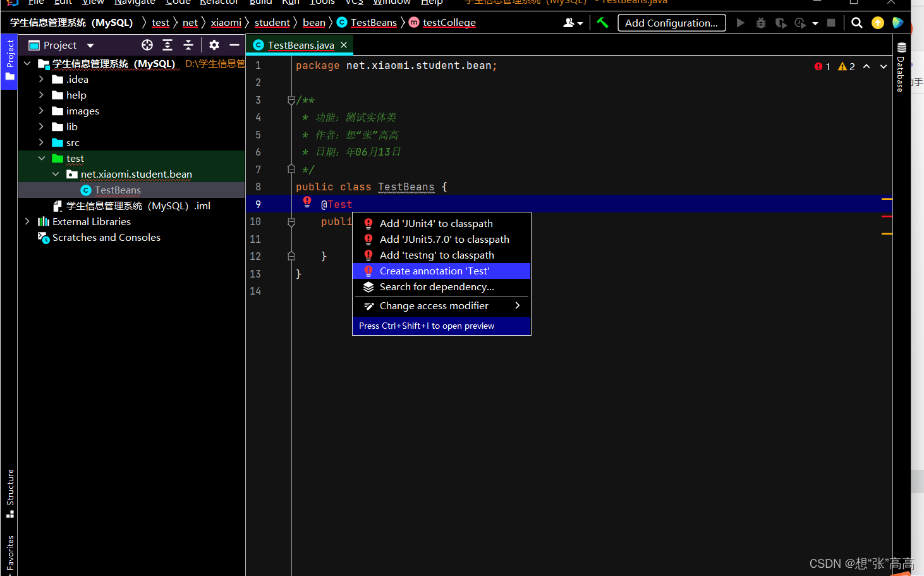Click the red error bulb on line 9
924x576 pixels.
pos(307,202)
